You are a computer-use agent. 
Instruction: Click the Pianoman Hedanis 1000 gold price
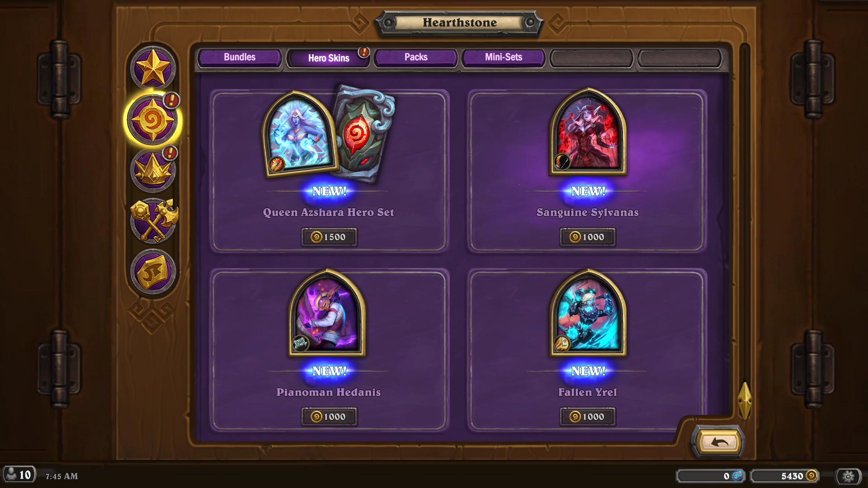[329, 417]
